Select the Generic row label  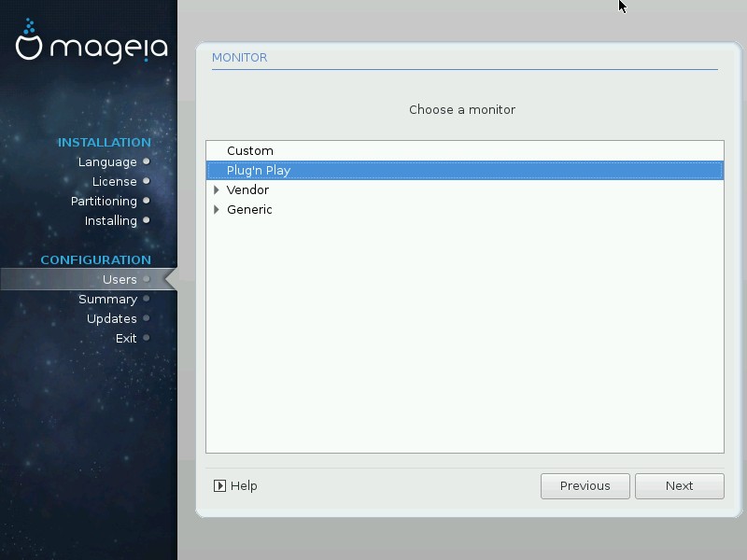pos(249,209)
